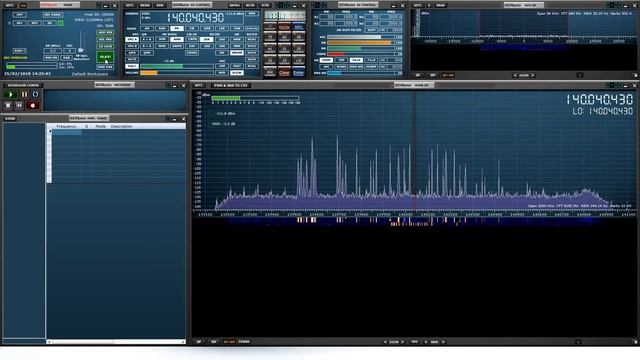The image size is (640, 360).
Task: Select AM demodulation mode
Action: 147,29
